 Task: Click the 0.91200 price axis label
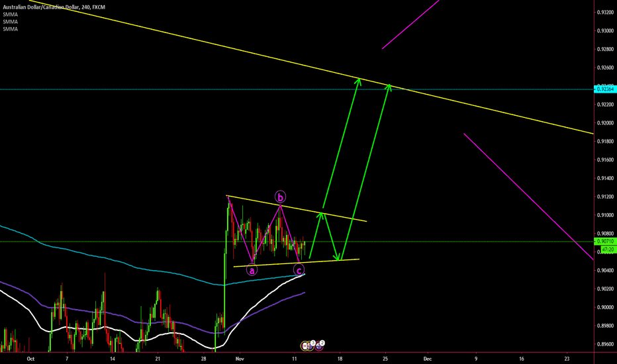605,197
